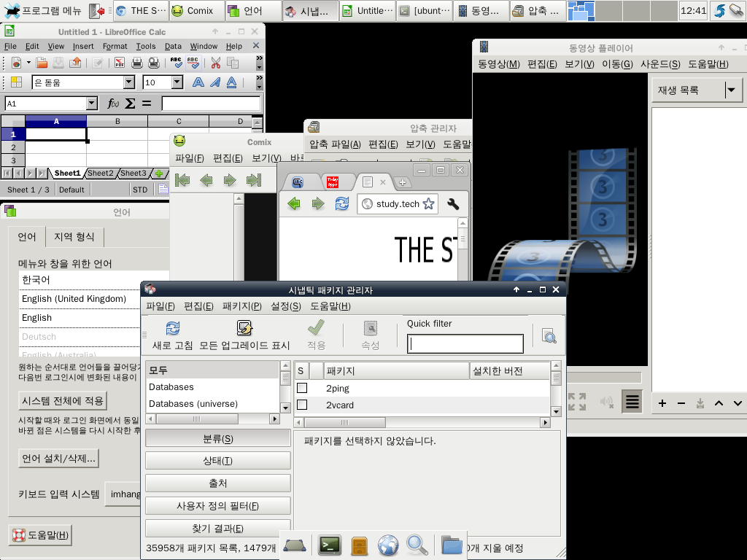
Task: Open the browser wrench settings menu
Action: coord(453,204)
